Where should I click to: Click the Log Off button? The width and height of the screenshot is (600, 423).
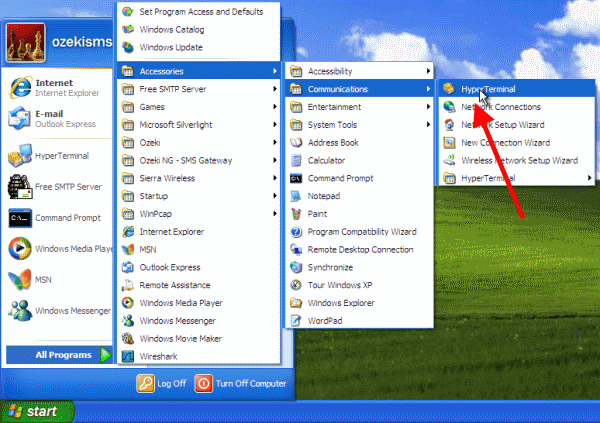click(x=161, y=384)
